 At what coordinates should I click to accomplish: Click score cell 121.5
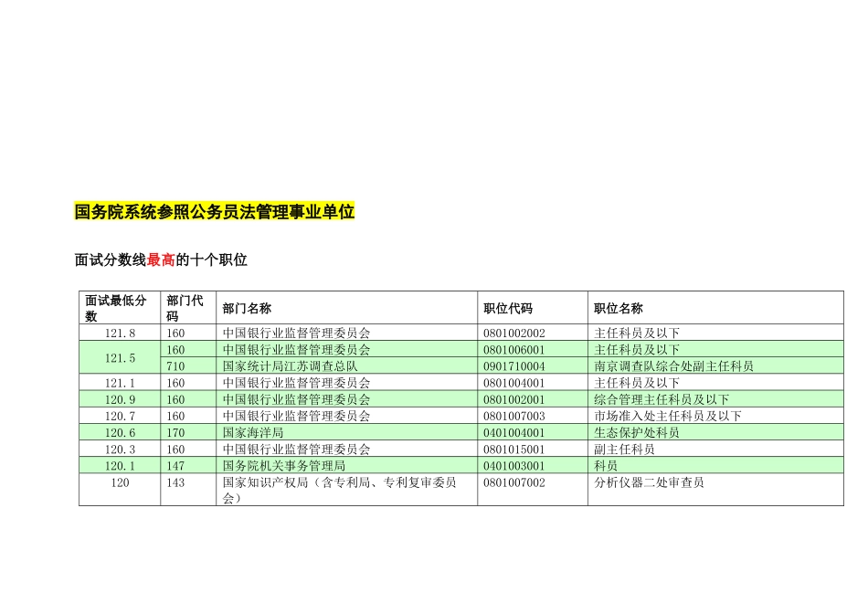(120, 358)
